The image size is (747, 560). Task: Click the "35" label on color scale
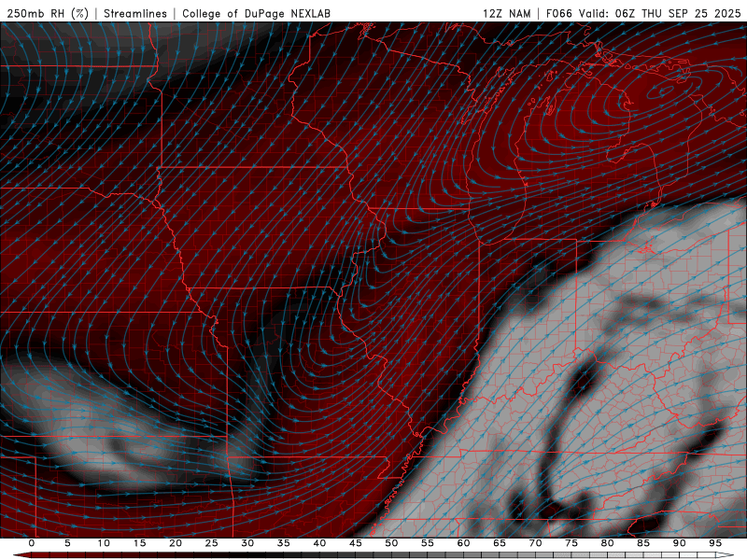coord(284,543)
